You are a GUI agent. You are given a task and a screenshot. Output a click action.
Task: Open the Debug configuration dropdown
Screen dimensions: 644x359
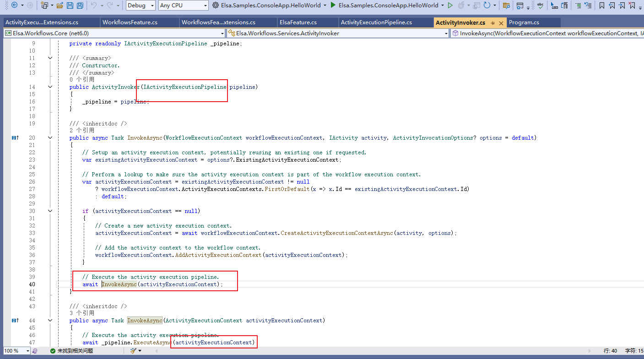click(x=141, y=5)
